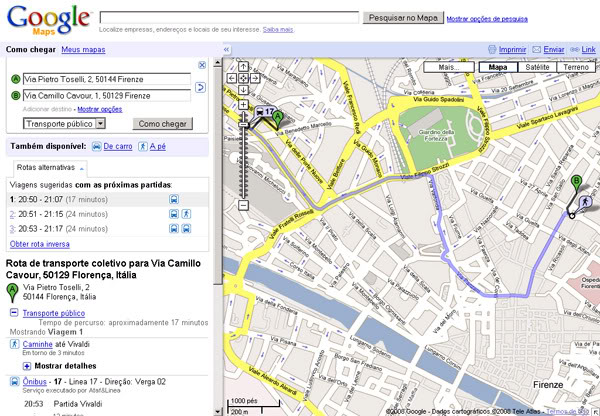Collapse the Transporte público section
The width and height of the screenshot is (600, 416).
point(14,313)
